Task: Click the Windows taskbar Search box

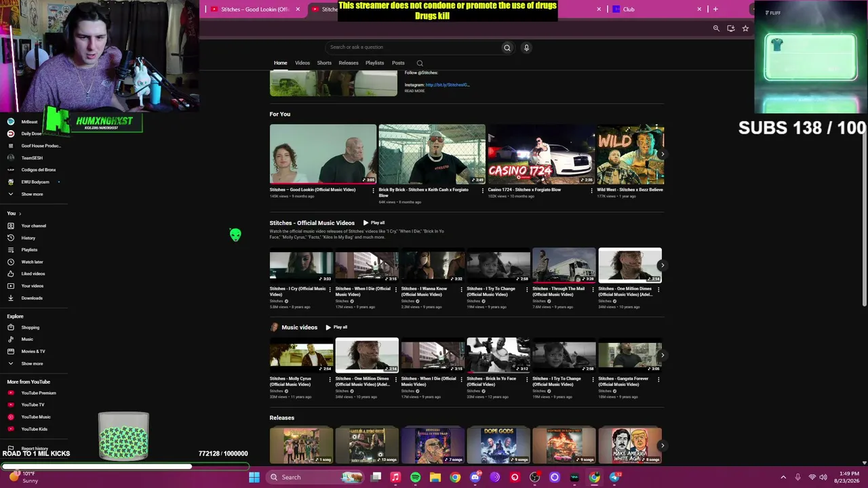Action: tap(314, 477)
